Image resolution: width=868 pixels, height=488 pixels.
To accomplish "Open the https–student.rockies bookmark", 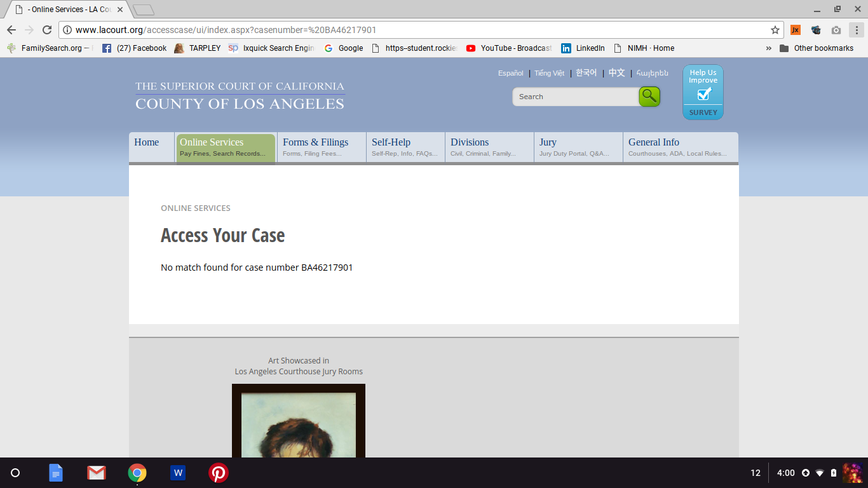I will tap(414, 48).
